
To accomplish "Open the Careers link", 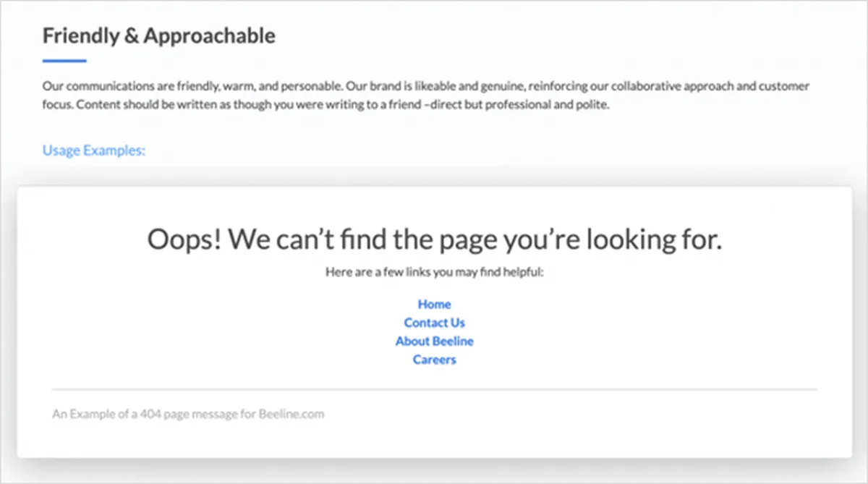I will (x=434, y=360).
